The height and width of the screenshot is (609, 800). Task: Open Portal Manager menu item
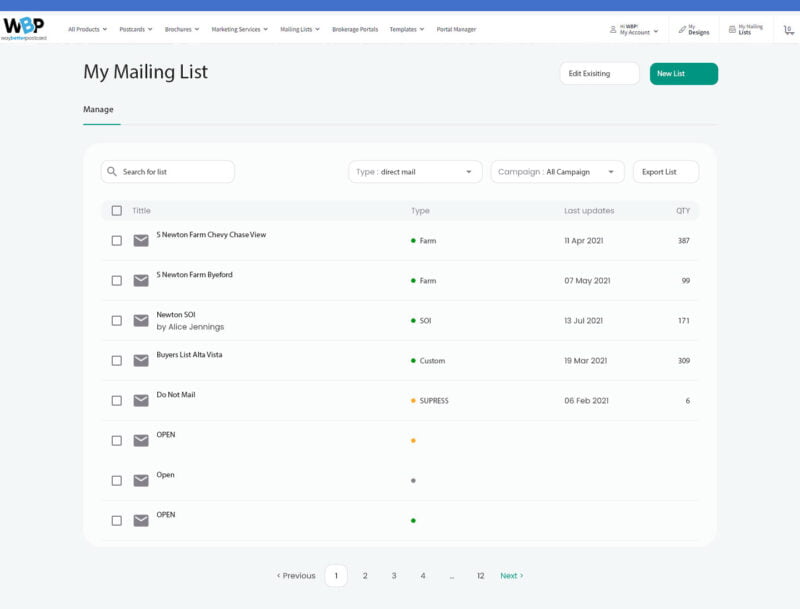coord(456,29)
